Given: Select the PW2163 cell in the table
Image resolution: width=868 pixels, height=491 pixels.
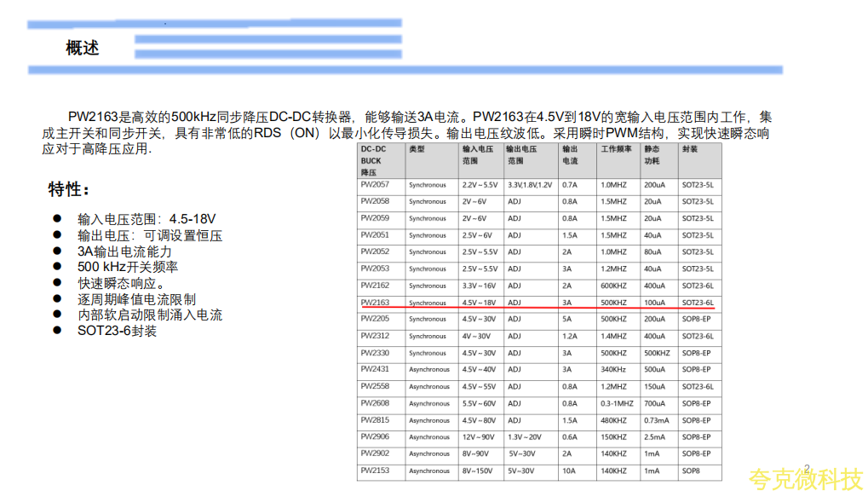Looking at the screenshot, I should [375, 303].
